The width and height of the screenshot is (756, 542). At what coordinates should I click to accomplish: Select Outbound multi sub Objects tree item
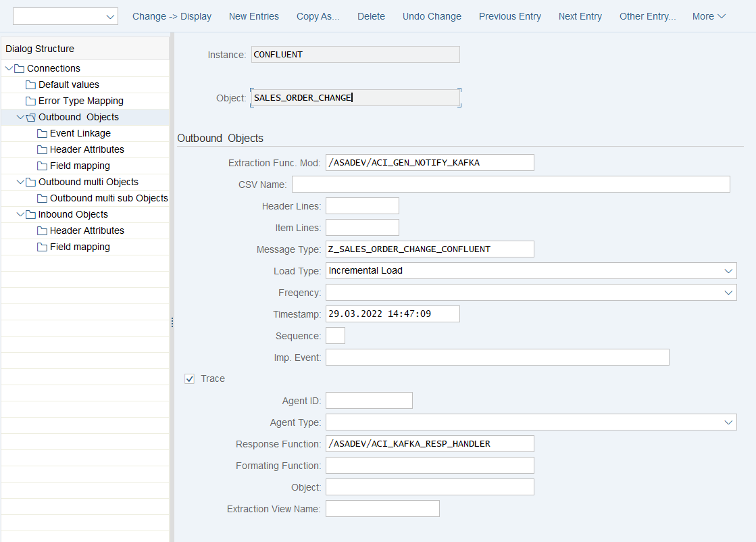[x=109, y=198]
